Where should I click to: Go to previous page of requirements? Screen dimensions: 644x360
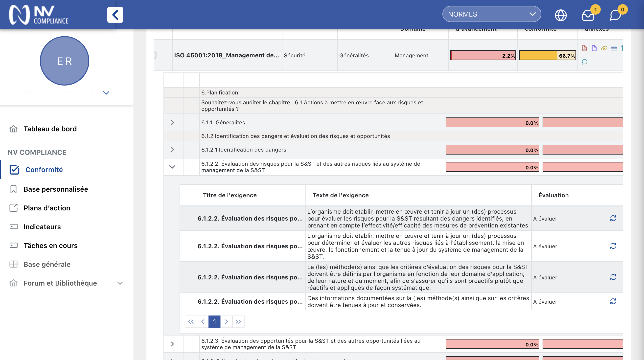pos(203,321)
